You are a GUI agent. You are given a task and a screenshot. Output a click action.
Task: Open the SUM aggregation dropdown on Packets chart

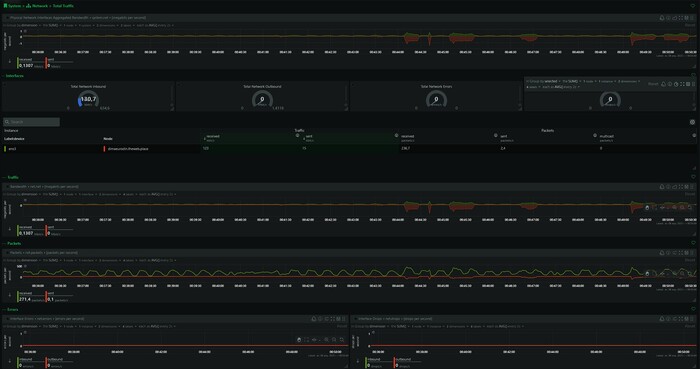(54, 260)
